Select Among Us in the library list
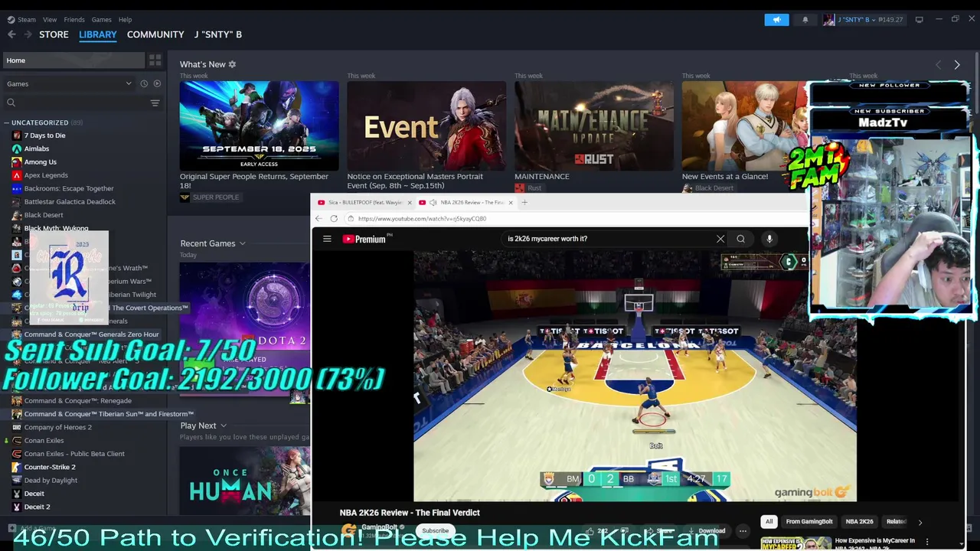980x551 pixels. (41, 162)
